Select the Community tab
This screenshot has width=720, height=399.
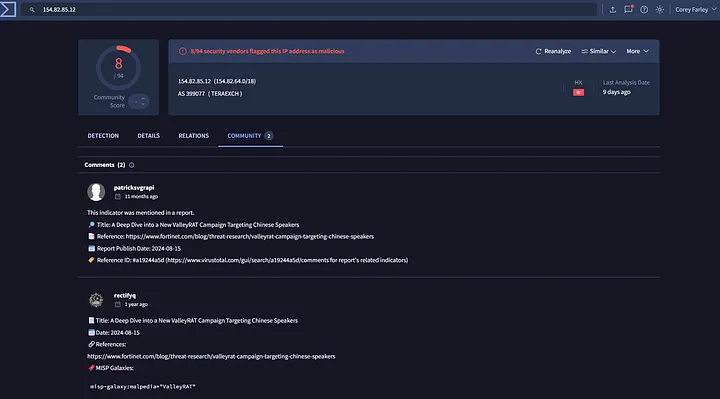coord(250,136)
